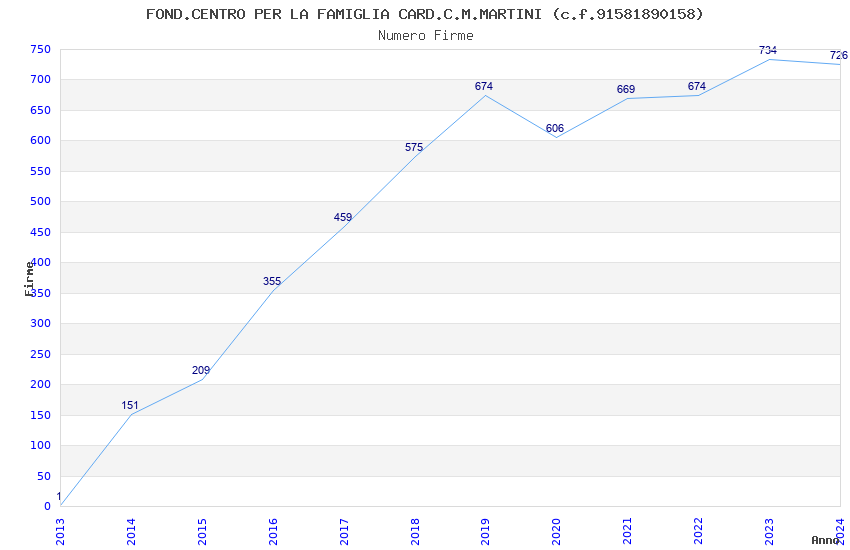Click the y-axis value 750
This screenshot has width=850, height=550.
[x=41, y=49]
